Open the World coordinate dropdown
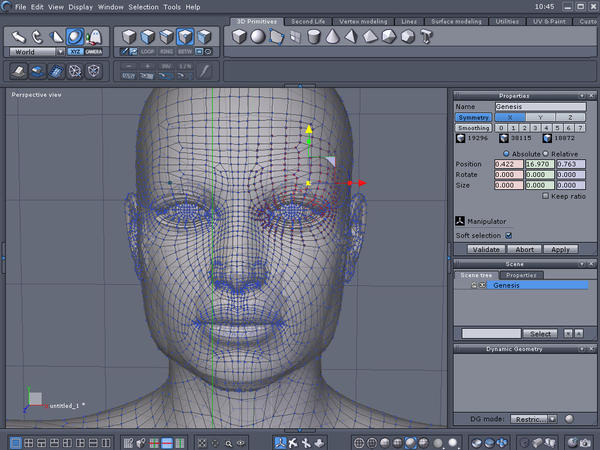Image resolution: width=600 pixels, height=450 pixels. point(38,51)
